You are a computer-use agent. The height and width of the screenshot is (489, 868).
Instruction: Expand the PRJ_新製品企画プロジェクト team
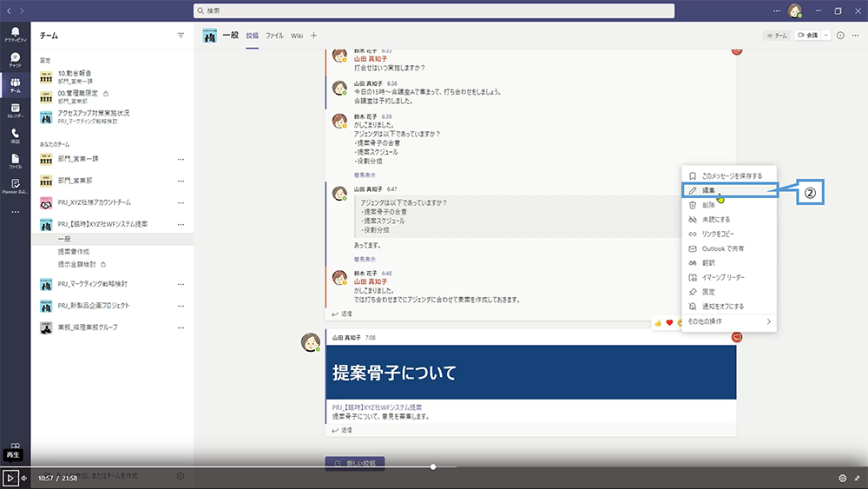tap(94, 306)
